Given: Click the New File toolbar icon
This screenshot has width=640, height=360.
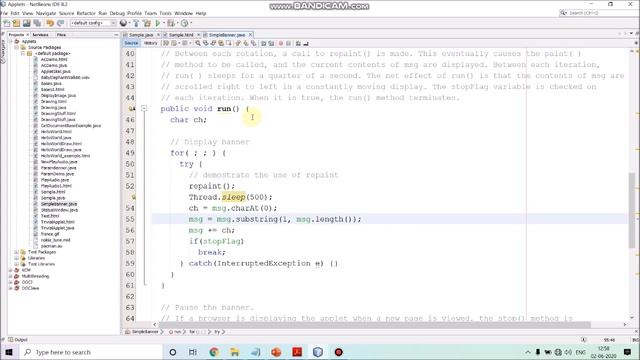Looking at the screenshot, I should (x=7, y=23).
